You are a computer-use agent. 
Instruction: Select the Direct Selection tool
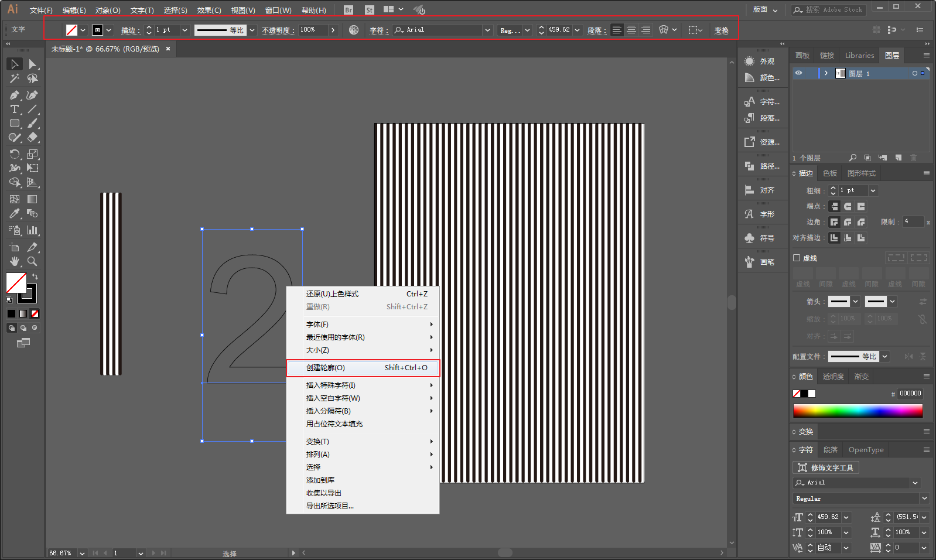pyautogui.click(x=33, y=64)
